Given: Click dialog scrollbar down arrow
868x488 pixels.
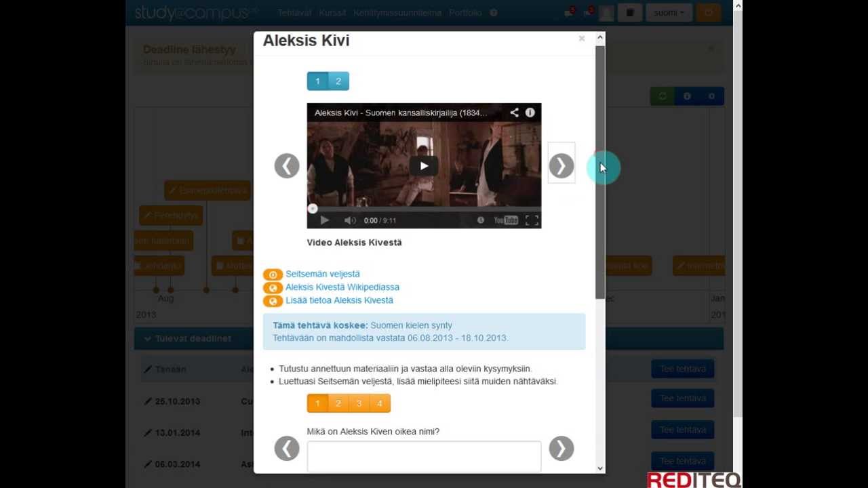Looking at the screenshot, I should click(599, 468).
